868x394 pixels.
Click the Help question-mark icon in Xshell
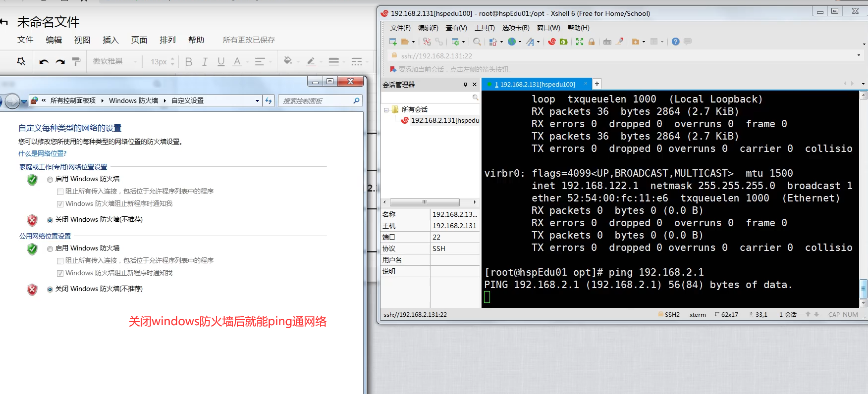coord(676,42)
